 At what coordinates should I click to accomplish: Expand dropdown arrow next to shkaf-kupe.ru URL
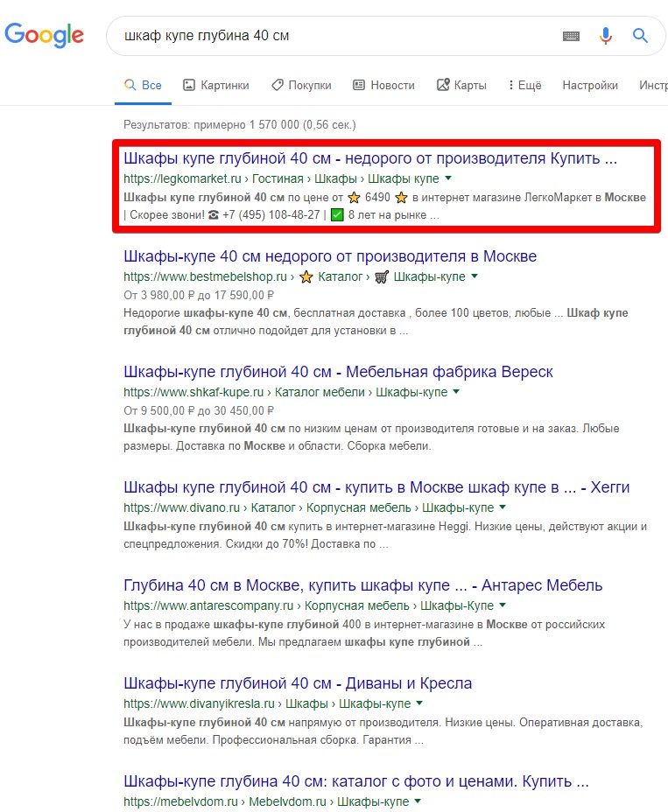456,392
